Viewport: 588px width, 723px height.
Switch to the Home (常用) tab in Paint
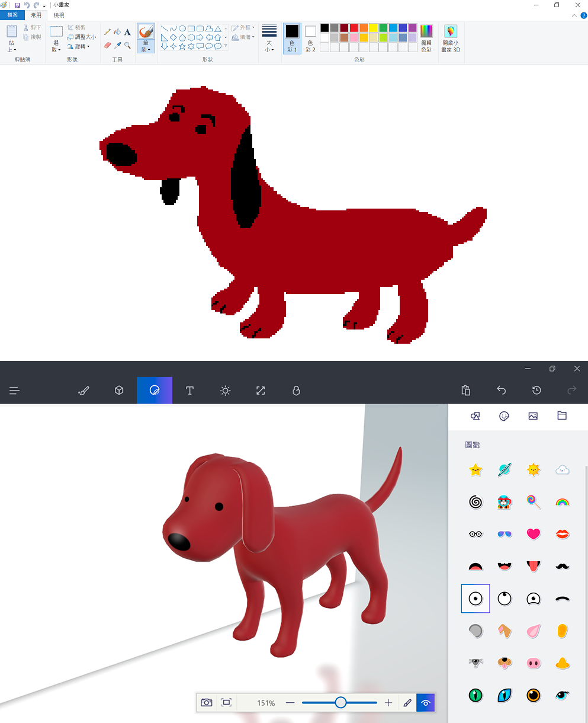(x=36, y=15)
